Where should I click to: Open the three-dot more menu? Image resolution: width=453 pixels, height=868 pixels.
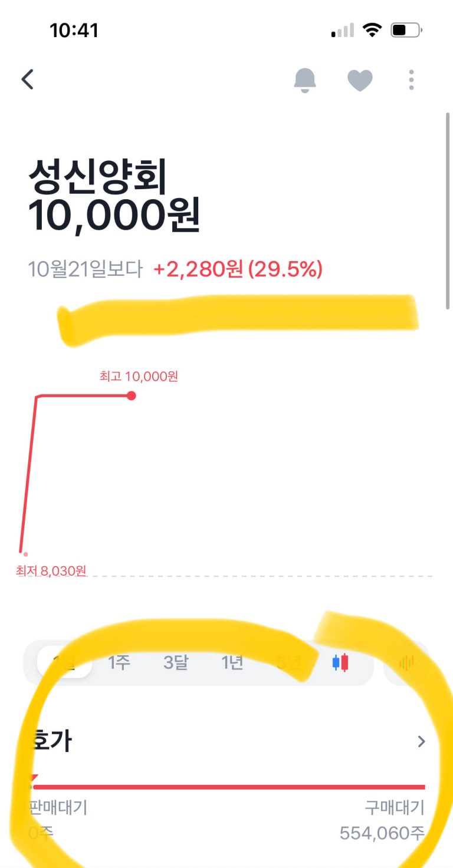[x=412, y=80]
